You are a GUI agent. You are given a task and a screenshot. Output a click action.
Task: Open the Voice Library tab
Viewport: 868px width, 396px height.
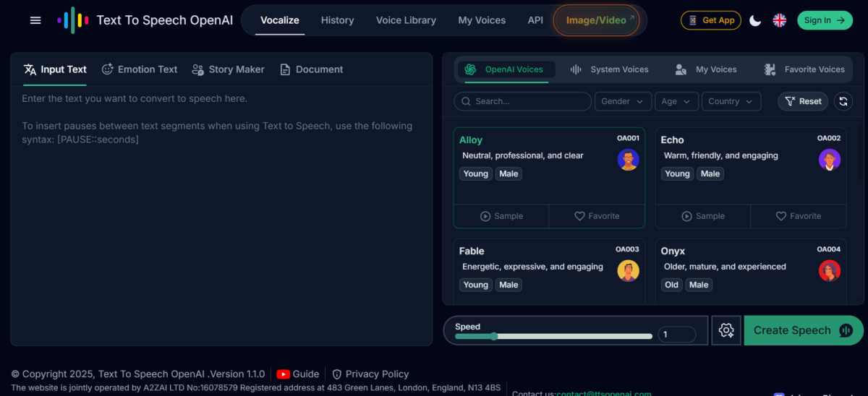coord(406,20)
